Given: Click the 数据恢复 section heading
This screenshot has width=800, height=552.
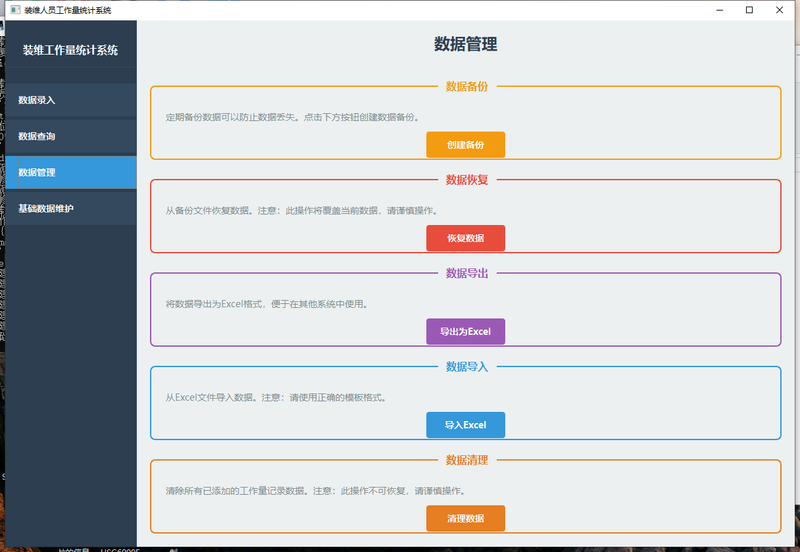Looking at the screenshot, I should 466,180.
